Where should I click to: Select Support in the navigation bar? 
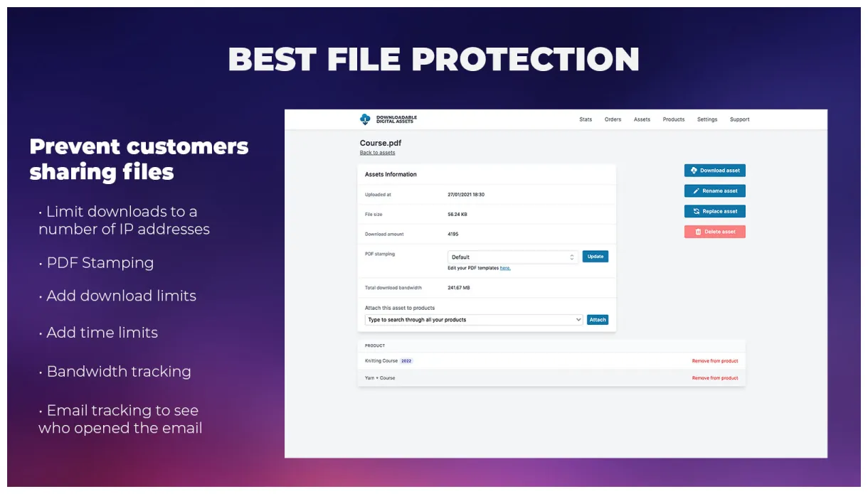739,119
